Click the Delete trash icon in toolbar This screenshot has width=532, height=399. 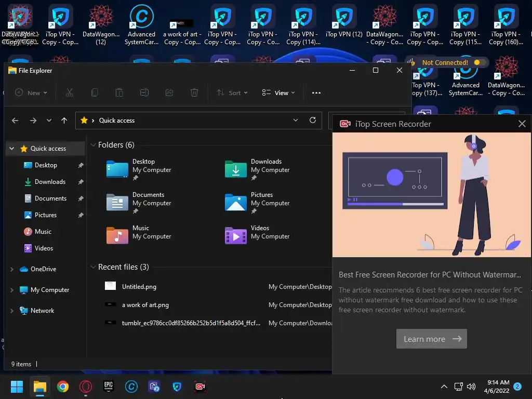click(194, 92)
